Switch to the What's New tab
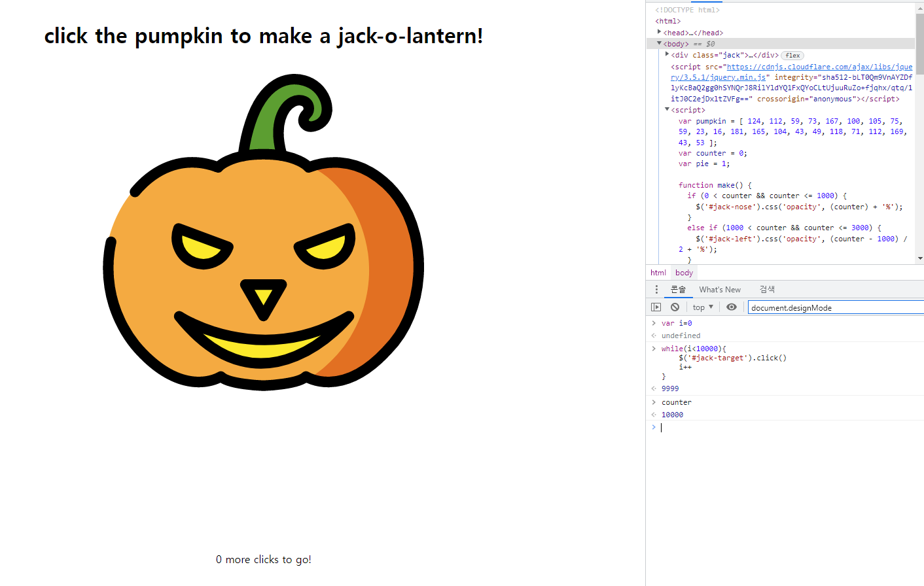The image size is (924, 586). [x=720, y=290]
